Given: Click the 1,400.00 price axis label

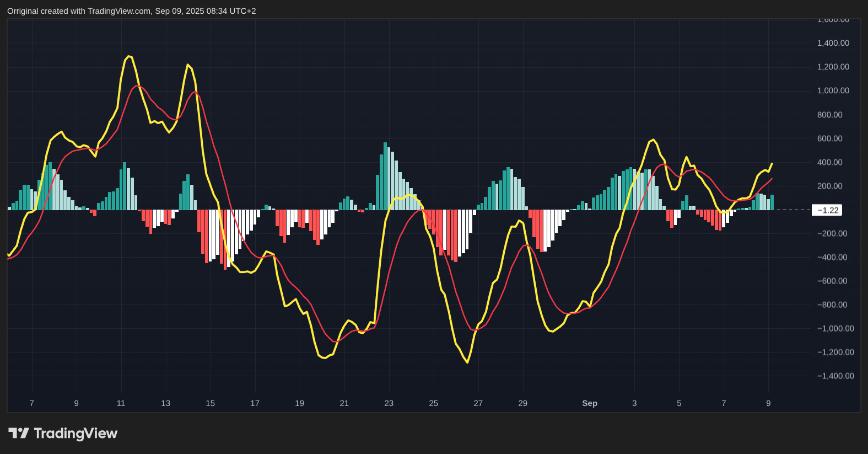Looking at the screenshot, I should click(833, 43).
